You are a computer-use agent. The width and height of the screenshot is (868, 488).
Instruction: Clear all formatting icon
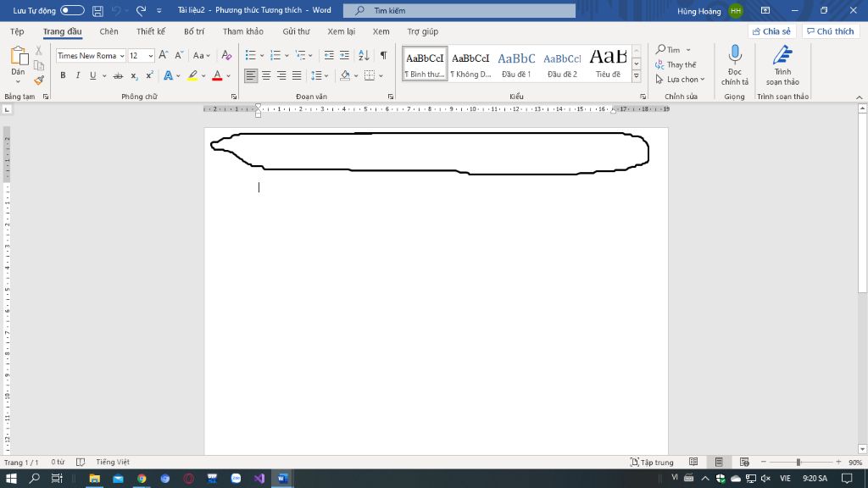pos(226,55)
